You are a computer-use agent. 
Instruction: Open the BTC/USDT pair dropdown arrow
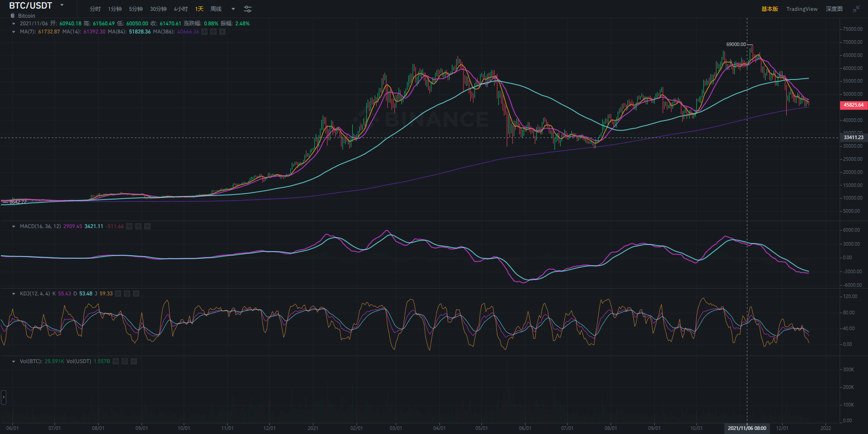tap(62, 5)
